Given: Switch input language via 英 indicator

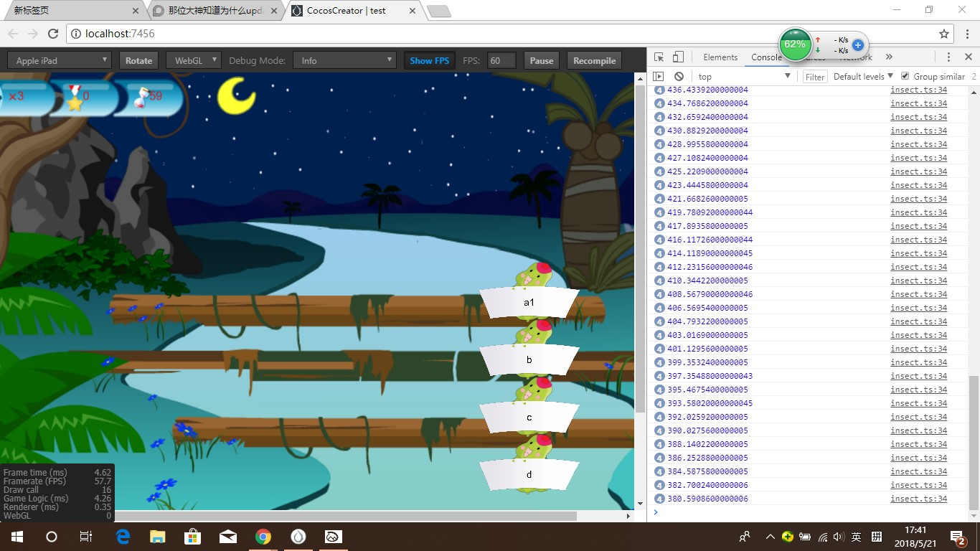Looking at the screenshot, I should coord(857,537).
